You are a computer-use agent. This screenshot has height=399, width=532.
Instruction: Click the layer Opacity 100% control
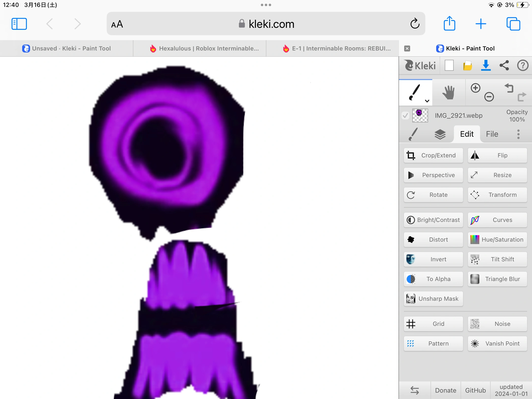517,116
